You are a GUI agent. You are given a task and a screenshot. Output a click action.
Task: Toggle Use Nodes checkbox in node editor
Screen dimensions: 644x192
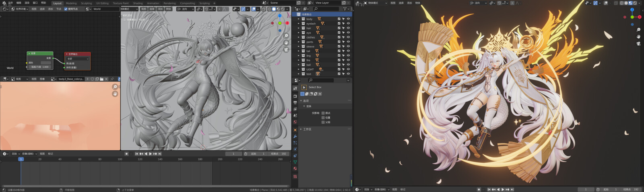point(66,9)
